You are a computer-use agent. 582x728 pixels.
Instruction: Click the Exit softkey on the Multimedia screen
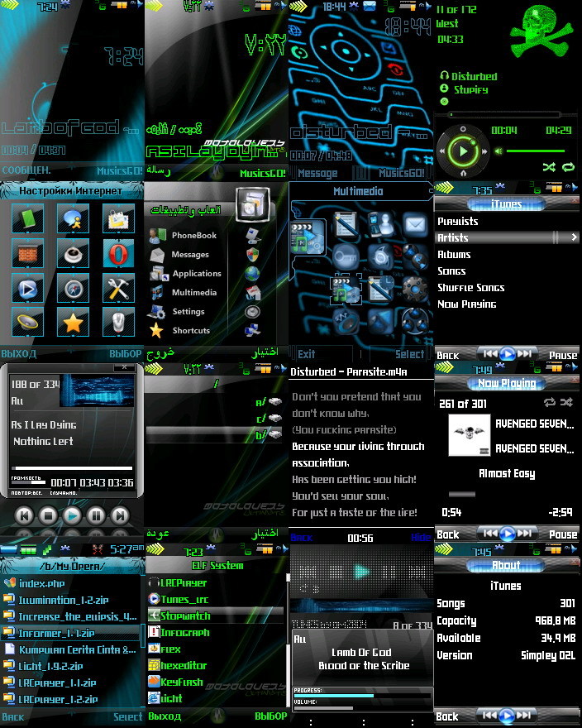click(306, 354)
